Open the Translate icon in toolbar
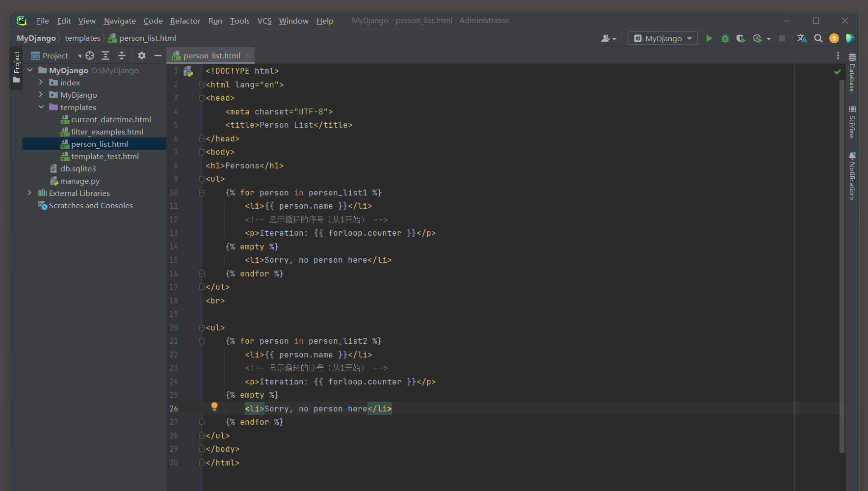The image size is (868, 491). coord(802,38)
